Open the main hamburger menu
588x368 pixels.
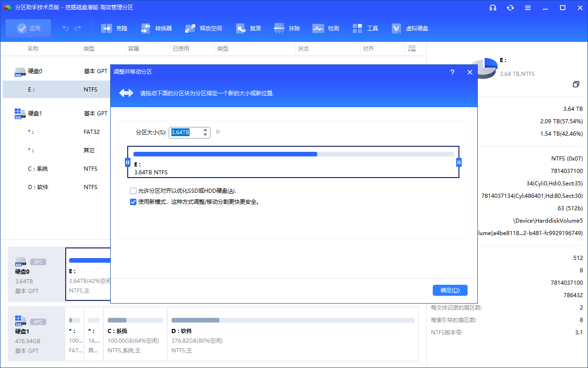527,8
